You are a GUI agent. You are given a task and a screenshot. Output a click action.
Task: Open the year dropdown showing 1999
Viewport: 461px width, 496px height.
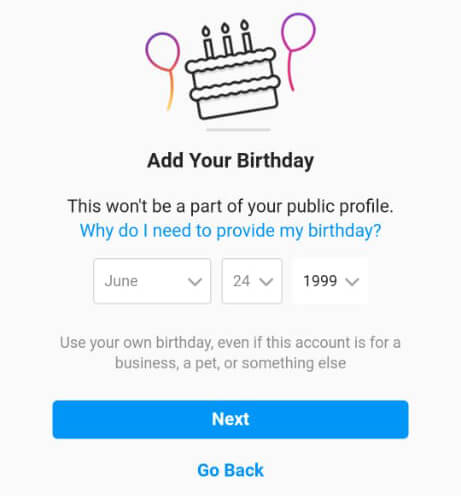[x=330, y=281]
